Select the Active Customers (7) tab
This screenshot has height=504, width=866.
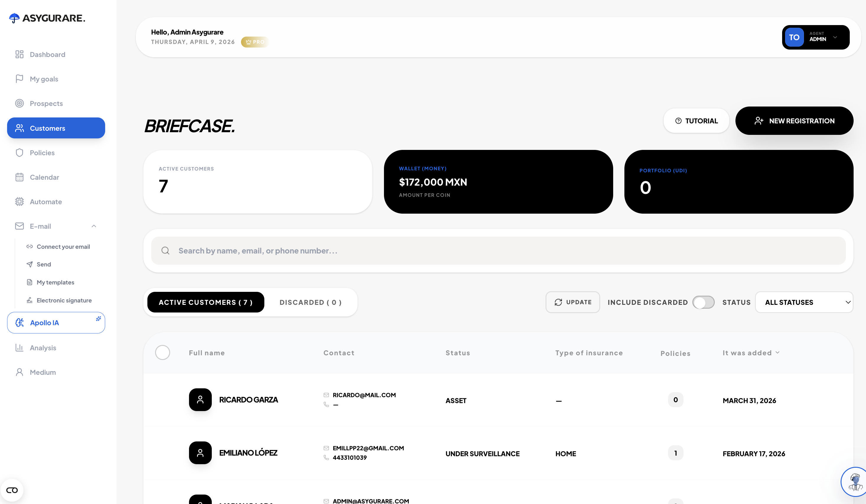[206, 302]
